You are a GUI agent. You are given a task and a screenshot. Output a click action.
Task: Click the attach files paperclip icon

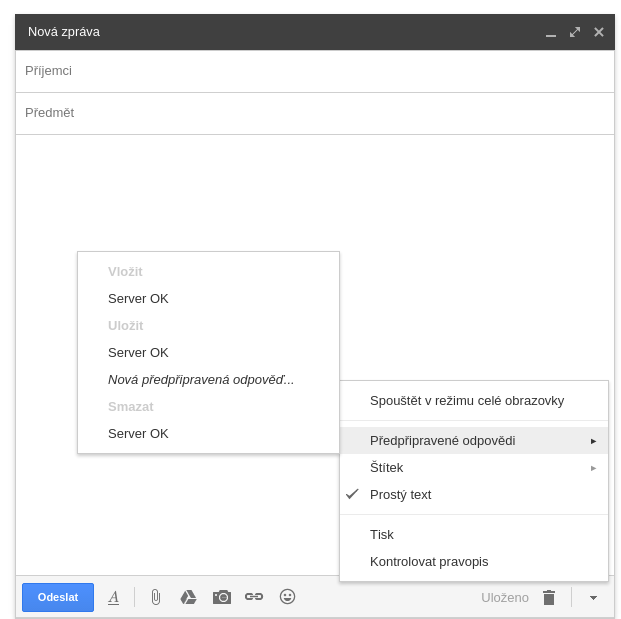tap(155, 597)
